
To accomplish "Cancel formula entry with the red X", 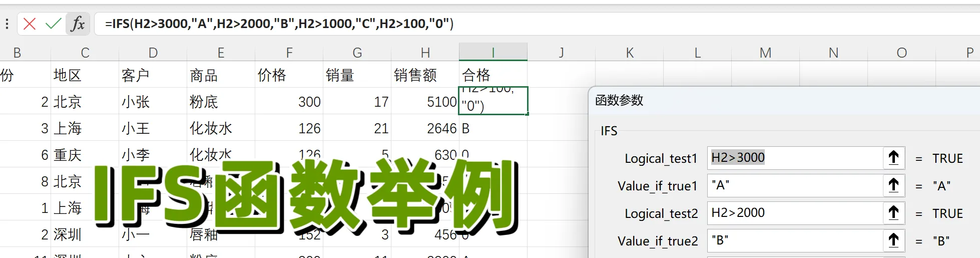I will 30,24.
